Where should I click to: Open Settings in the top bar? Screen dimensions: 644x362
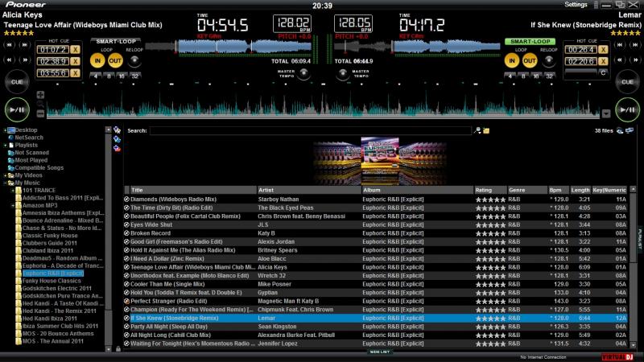pos(576,5)
